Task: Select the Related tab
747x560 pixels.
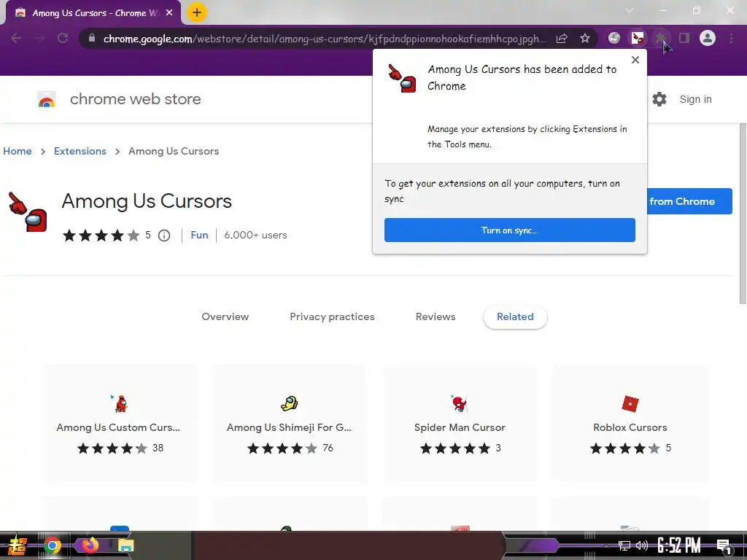Action: (x=515, y=316)
